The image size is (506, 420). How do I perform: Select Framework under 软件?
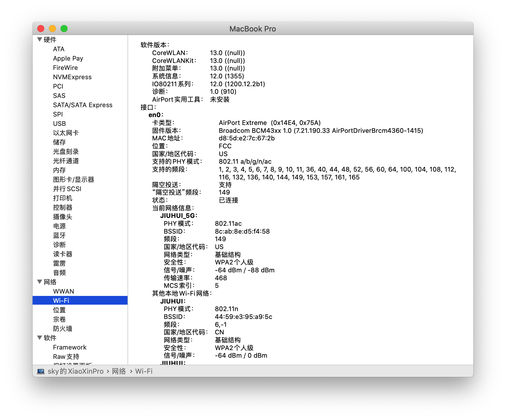click(x=70, y=347)
